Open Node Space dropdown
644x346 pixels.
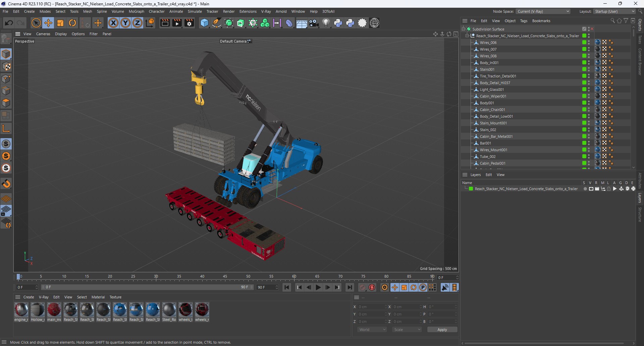point(543,11)
